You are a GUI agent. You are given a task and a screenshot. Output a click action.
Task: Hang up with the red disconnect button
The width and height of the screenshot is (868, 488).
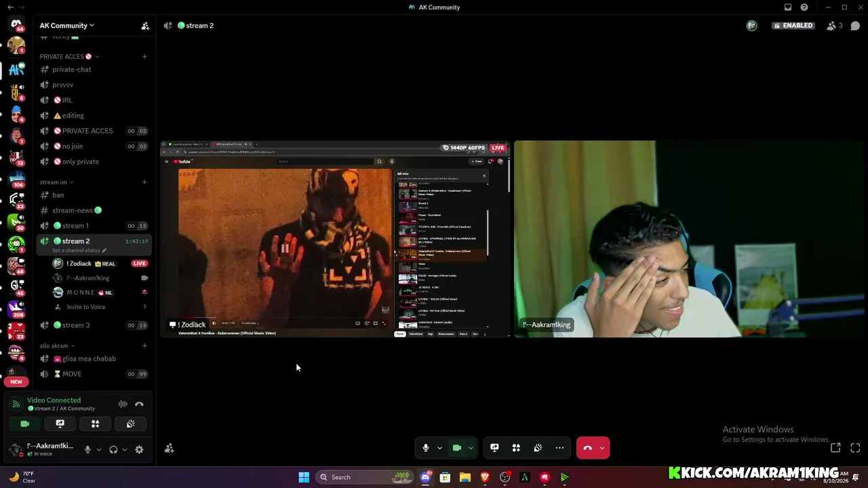coord(587,448)
